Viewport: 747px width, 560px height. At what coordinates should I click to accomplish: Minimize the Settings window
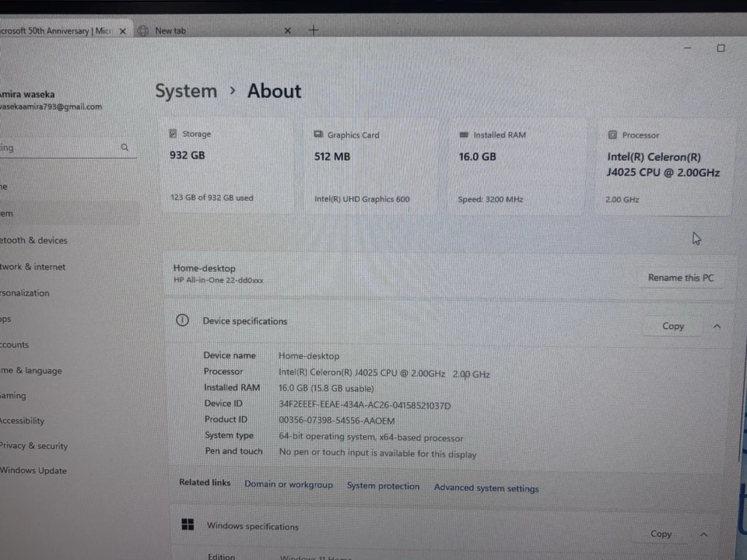[x=687, y=47]
